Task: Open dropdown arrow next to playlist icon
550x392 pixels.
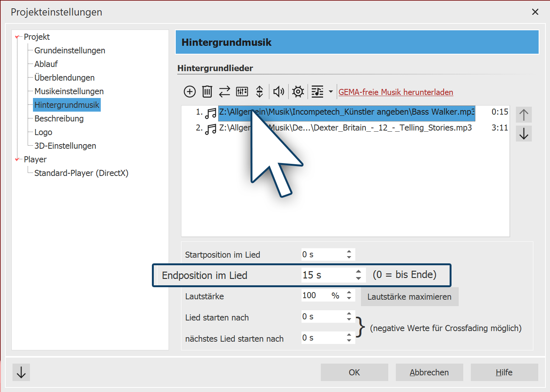Action: pyautogui.click(x=331, y=92)
